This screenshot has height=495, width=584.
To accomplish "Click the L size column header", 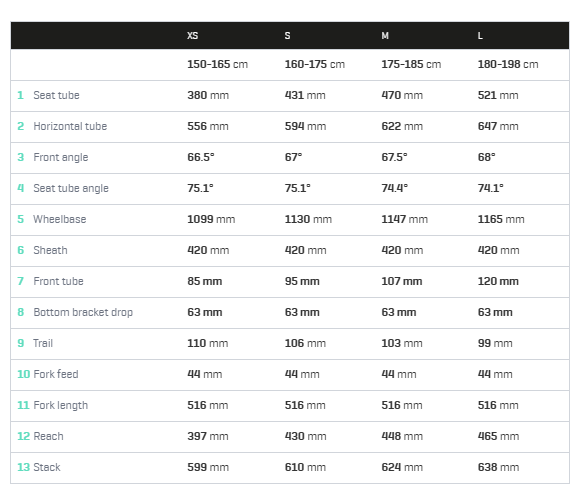I will 480,36.
